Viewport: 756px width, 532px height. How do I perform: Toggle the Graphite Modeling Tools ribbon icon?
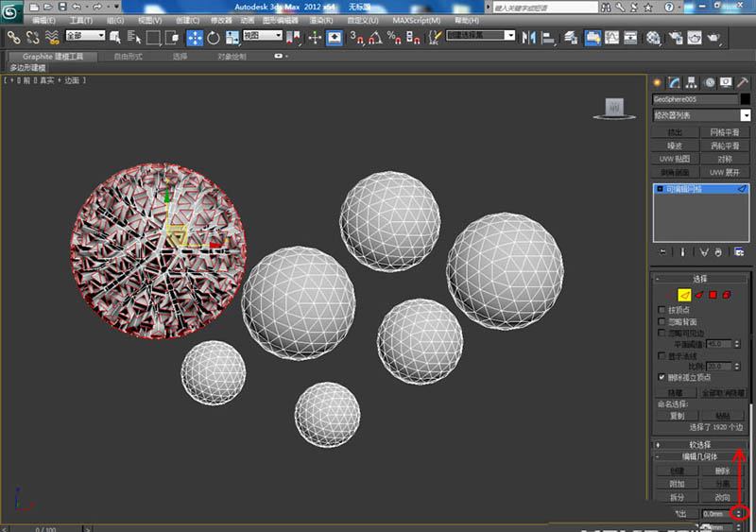[x=593, y=38]
